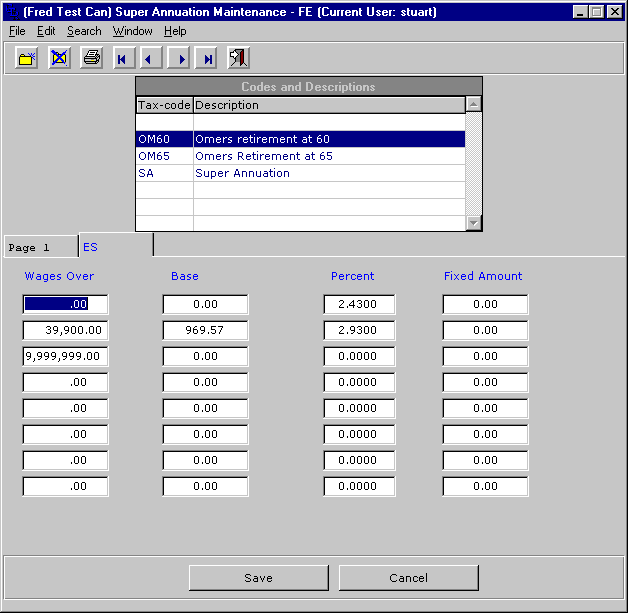Image resolution: width=628 pixels, height=613 pixels.
Task: Click the Percent field showing 2.9300
Action: [359, 330]
